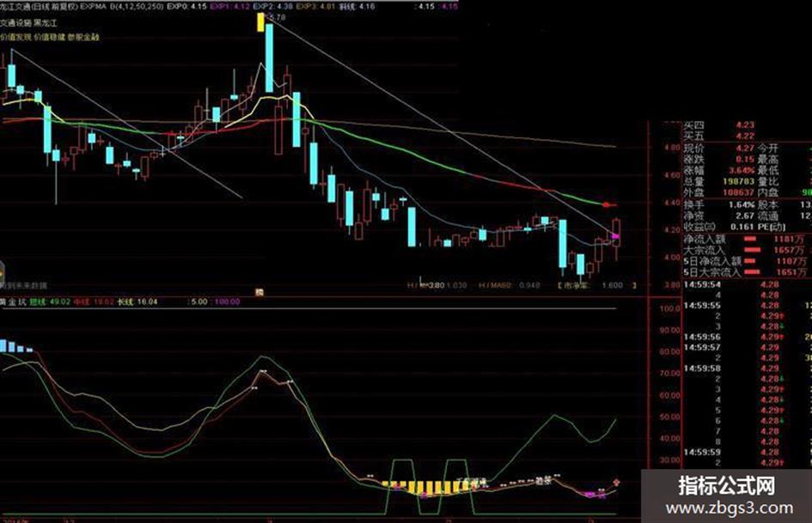
Task: Click the small orange marker icon on the sub-chart divider
Action: coord(259,293)
